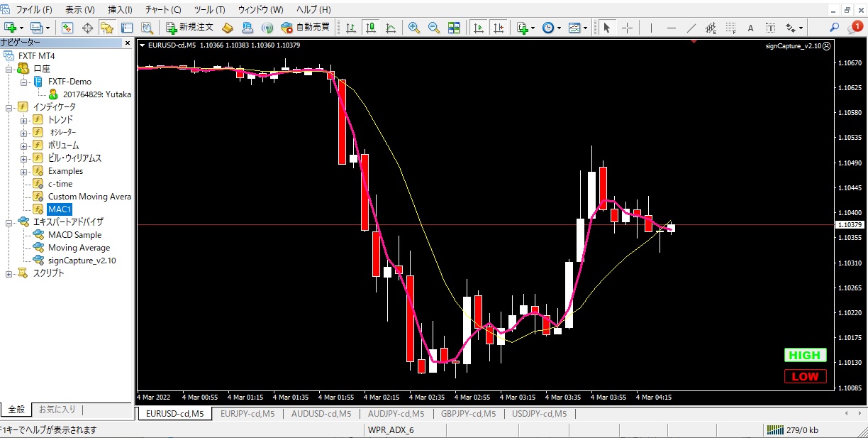Open the チャート (C) menu

click(x=163, y=10)
